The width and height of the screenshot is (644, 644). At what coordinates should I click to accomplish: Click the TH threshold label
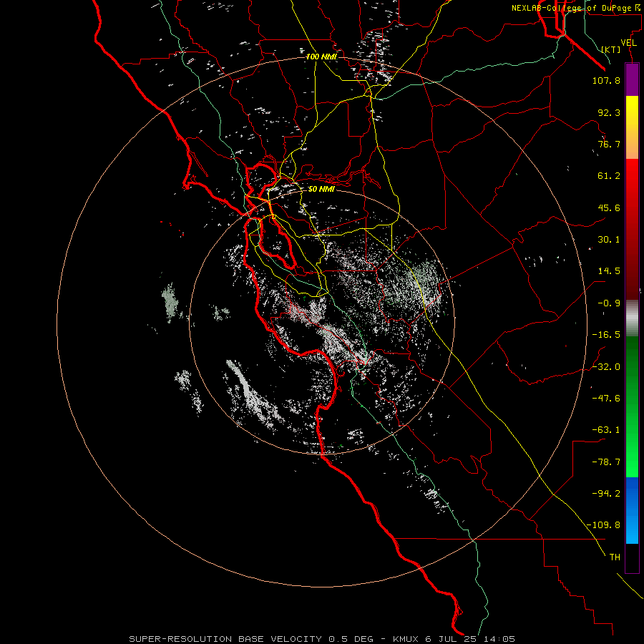coord(615,557)
